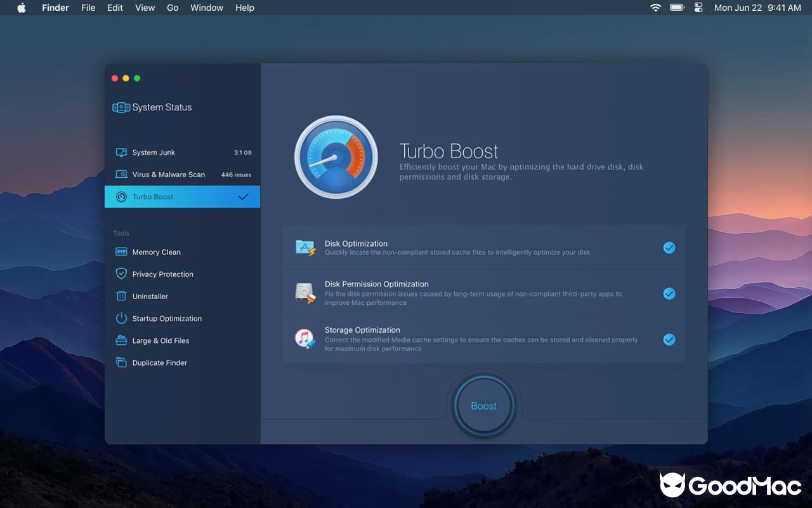
Task: Click the Privacy Protection shield icon
Action: (121, 274)
